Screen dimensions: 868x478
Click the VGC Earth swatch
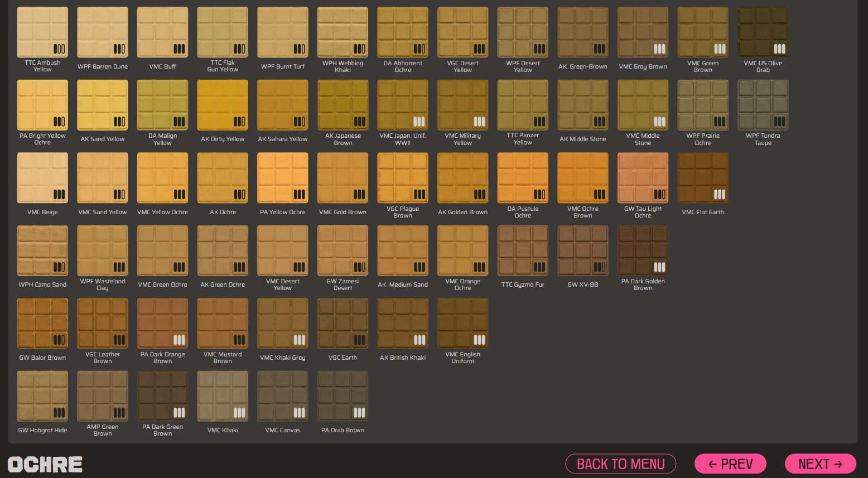(x=343, y=324)
